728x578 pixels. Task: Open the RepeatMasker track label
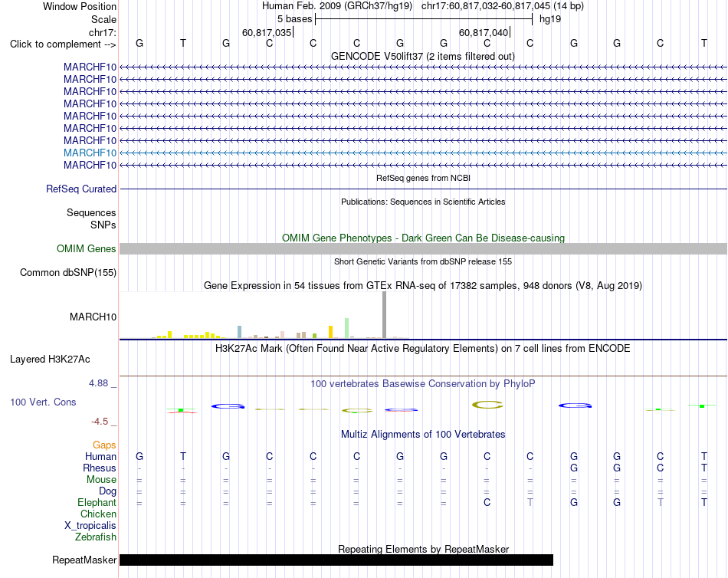84,560
